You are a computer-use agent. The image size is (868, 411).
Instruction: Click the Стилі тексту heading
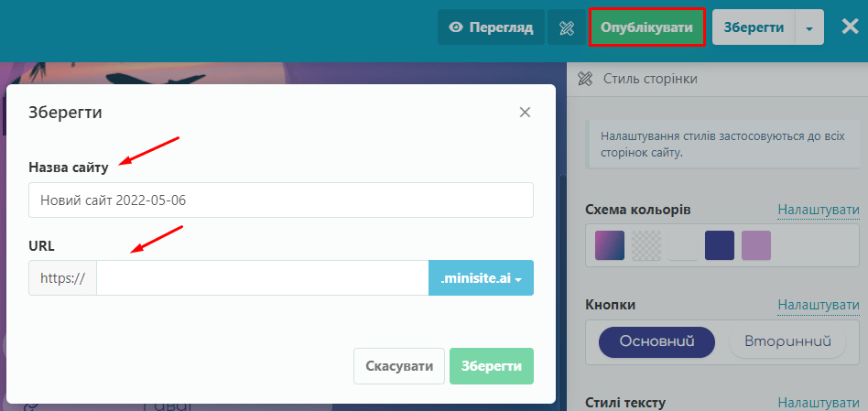coord(625,403)
